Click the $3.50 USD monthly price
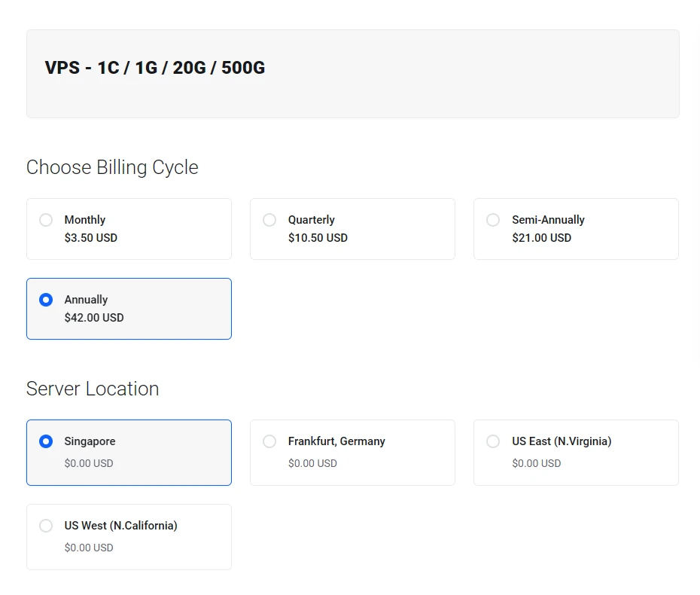The height and width of the screenshot is (595, 700). [90, 238]
